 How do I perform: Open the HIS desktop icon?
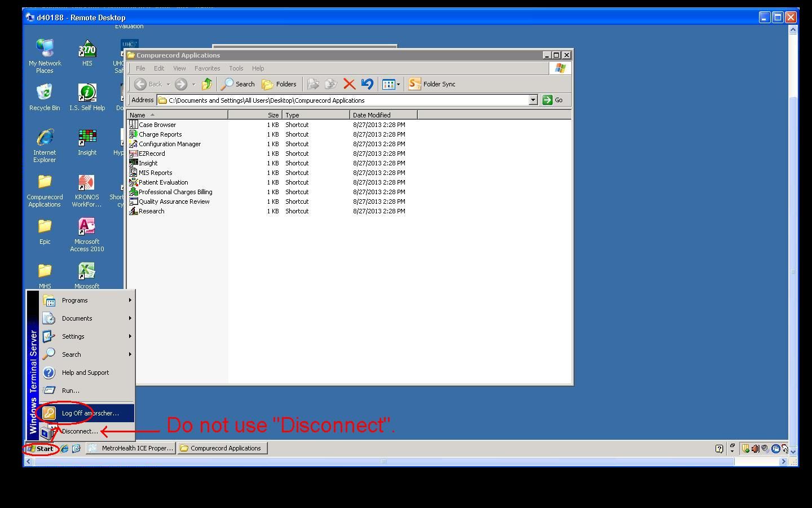(87, 52)
